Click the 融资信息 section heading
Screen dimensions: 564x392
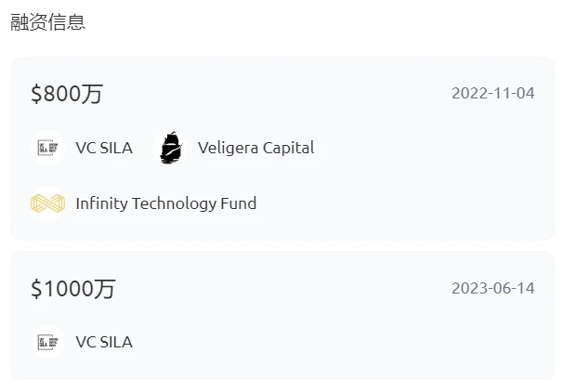point(48,22)
